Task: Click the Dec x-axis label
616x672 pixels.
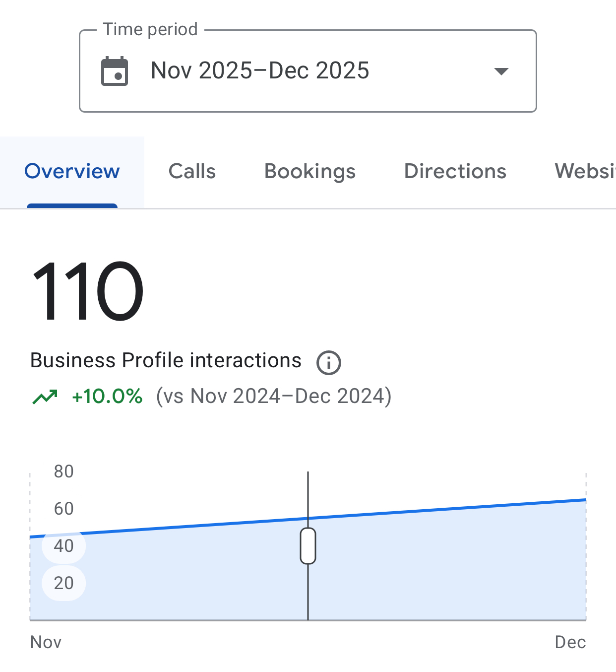Action: click(x=570, y=642)
